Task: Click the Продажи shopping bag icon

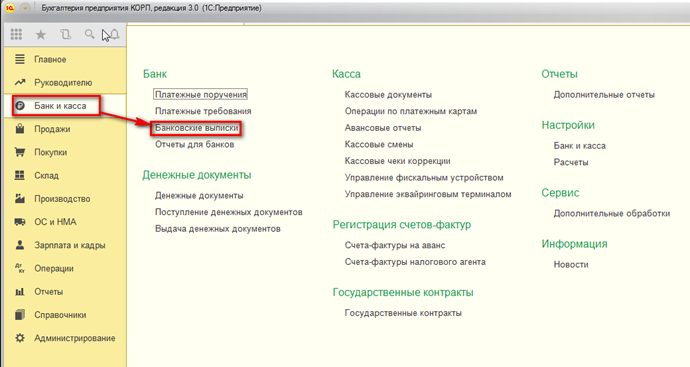Action: pyautogui.click(x=20, y=128)
